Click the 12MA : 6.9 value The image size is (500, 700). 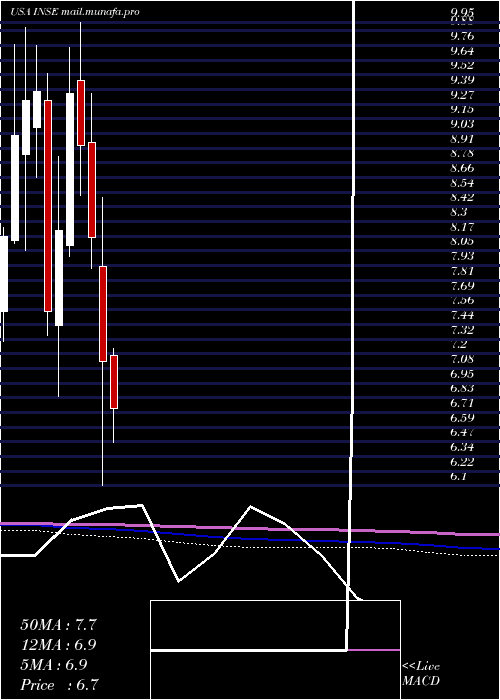pyautogui.click(x=58, y=645)
